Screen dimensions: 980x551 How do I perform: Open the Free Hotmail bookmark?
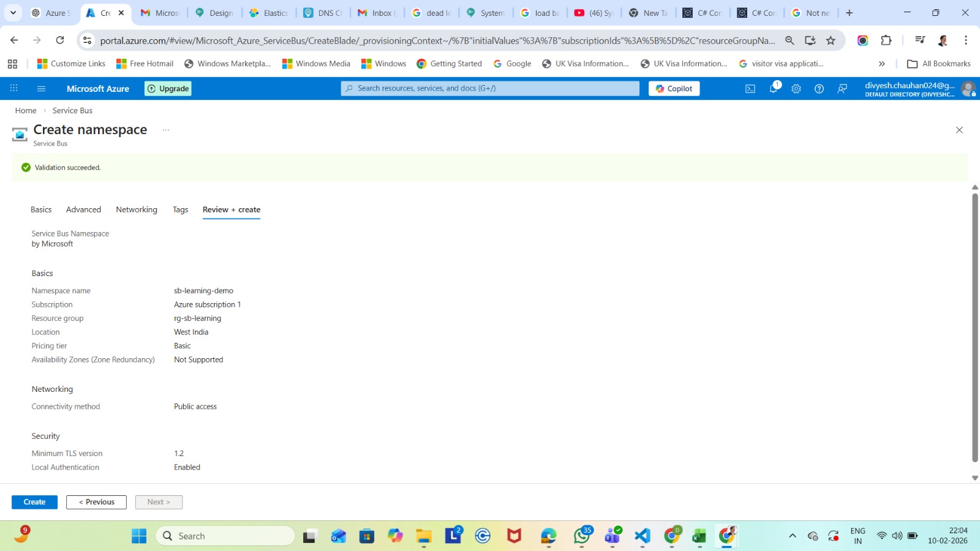coord(145,64)
